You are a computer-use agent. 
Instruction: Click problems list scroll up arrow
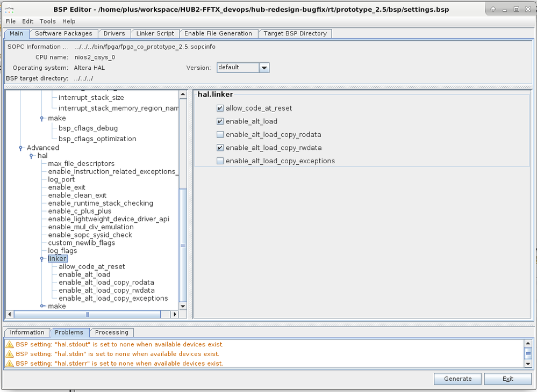coord(528,344)
